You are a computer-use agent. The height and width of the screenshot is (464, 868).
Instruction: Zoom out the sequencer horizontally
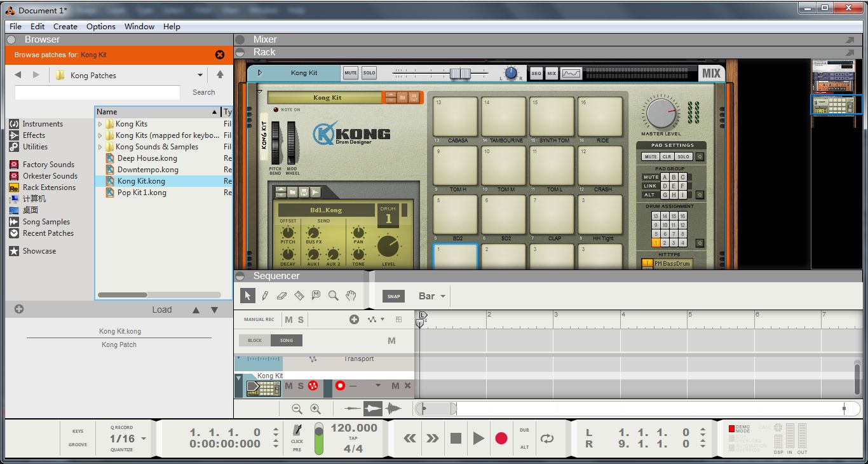(x=297, y=409)
